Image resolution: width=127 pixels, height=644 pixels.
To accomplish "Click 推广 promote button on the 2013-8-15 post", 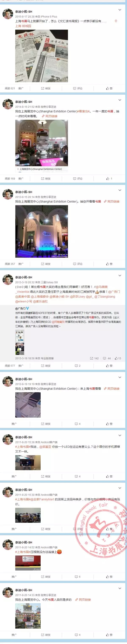I will (21, 264).
